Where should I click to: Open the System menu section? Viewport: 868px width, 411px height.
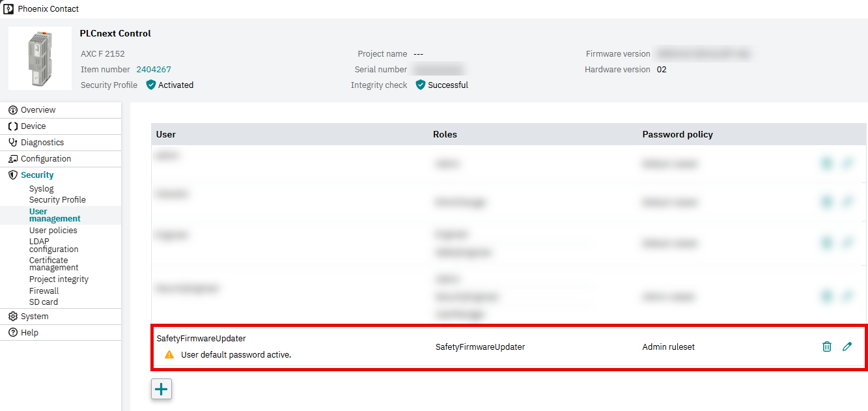61,317
